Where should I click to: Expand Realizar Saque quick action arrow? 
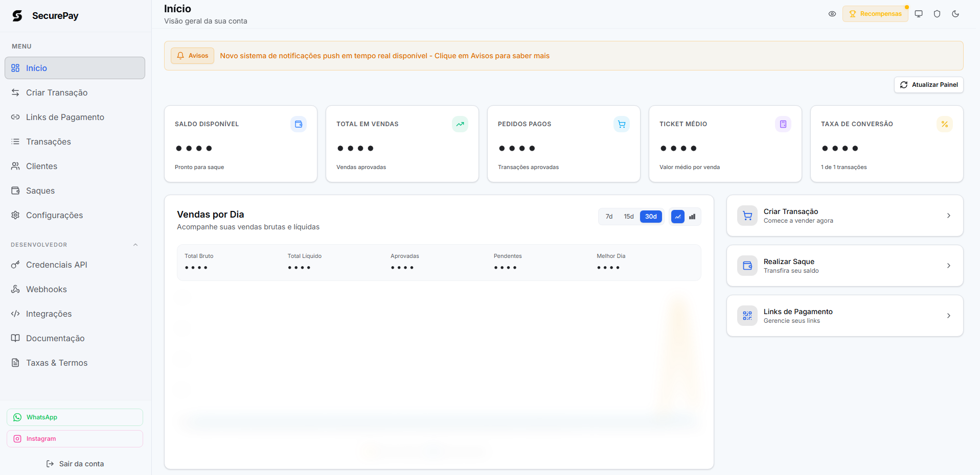(x=948, y=266)
